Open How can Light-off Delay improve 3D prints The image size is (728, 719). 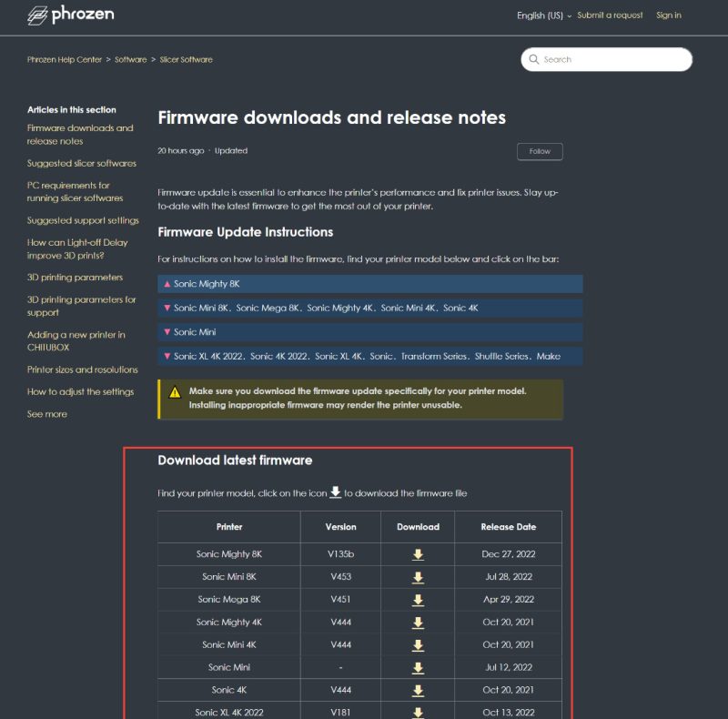pyautogui.click(x=77, y=249)
